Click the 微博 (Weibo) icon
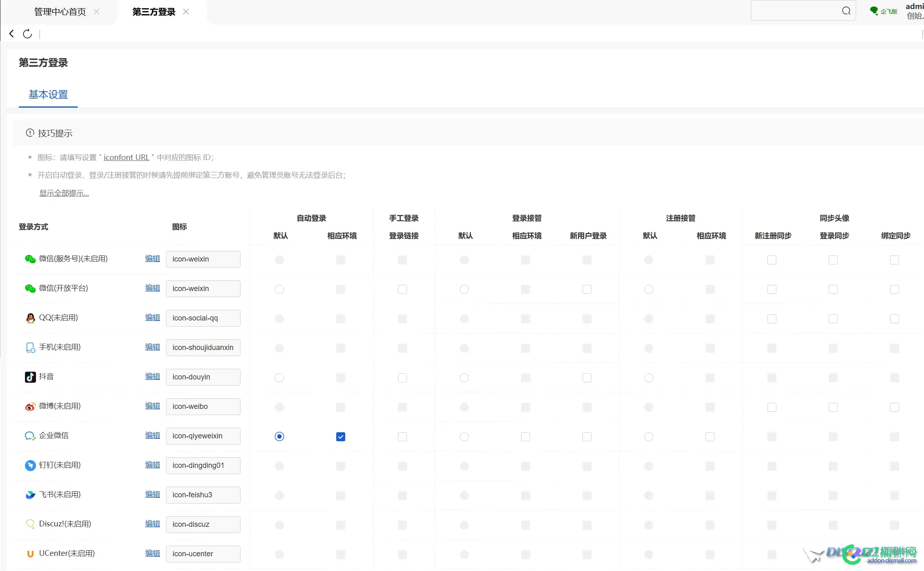 coord(29,406)
